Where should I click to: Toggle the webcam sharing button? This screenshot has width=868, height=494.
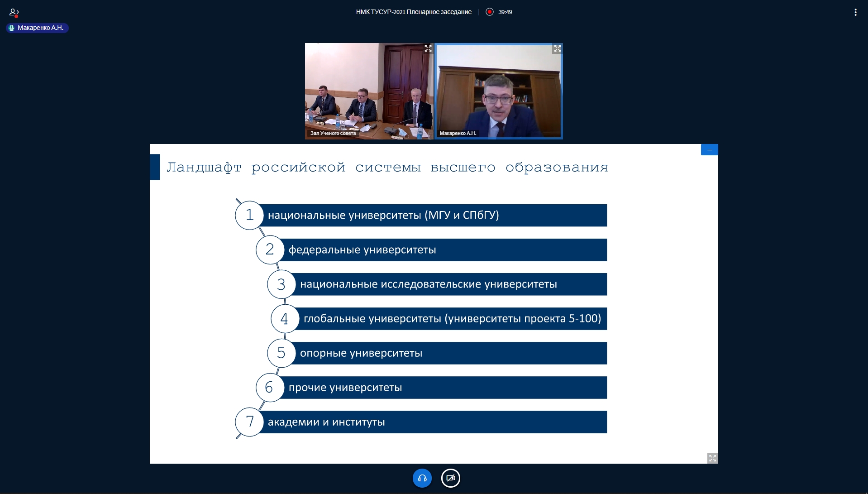click(x=450, y=478)
